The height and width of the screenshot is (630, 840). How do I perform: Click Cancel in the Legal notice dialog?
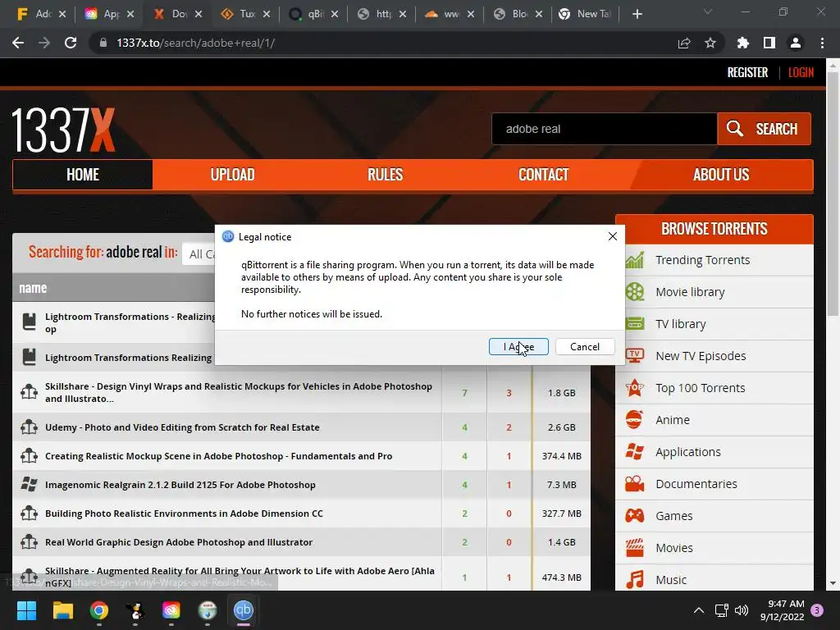tap(584, 347)
